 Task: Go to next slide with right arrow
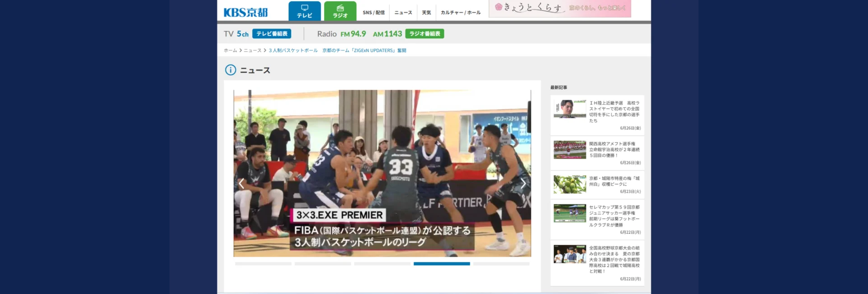tap(523, 183)
